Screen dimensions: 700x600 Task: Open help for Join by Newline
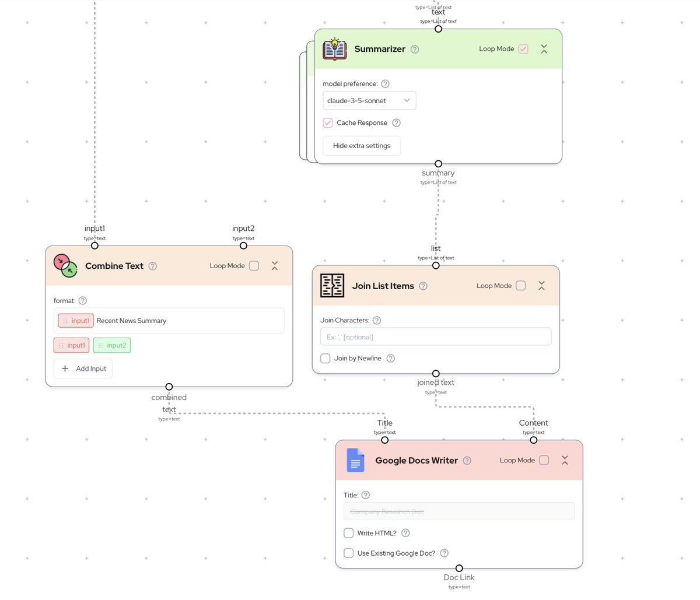(x=391, y=359)
